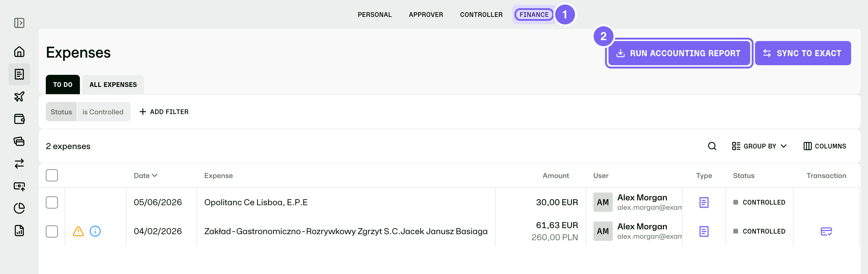Switch to the Finance role tab
The width and height of the screenshot is (868, 274).
click(x=534, y=14)
